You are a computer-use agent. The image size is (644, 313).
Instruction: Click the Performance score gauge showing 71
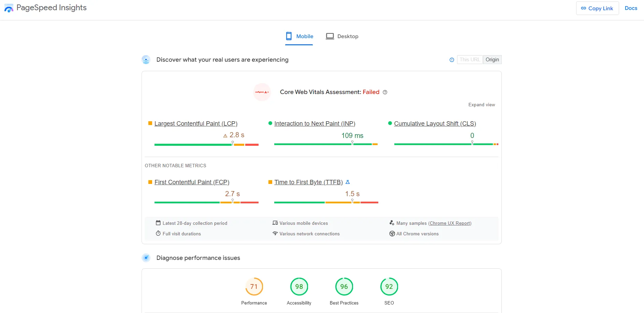coord(254,286)
